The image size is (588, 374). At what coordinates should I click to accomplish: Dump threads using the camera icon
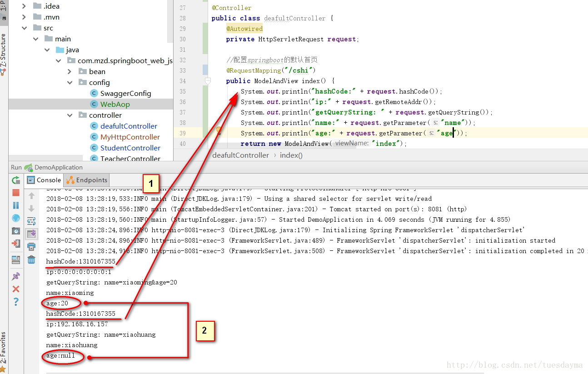(16, 231)
